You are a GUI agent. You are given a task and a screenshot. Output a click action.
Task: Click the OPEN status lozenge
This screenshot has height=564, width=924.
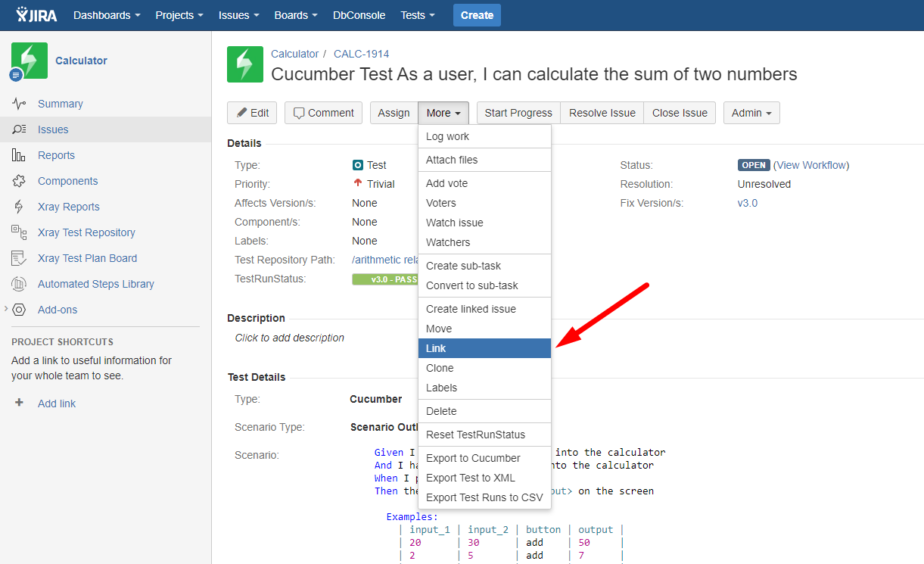[754, 165]
